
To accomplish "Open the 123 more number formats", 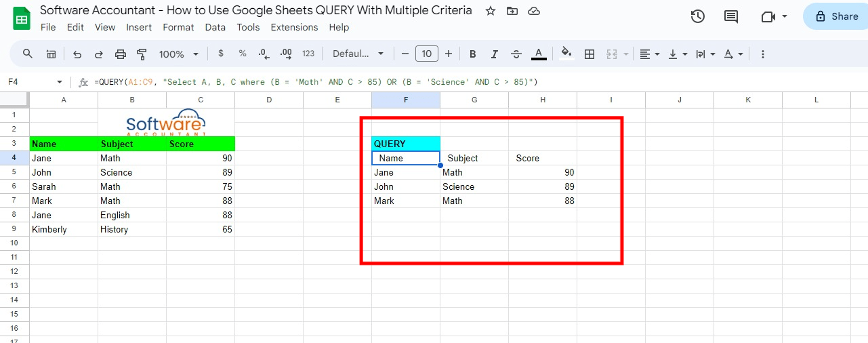I will coord(308,54).
